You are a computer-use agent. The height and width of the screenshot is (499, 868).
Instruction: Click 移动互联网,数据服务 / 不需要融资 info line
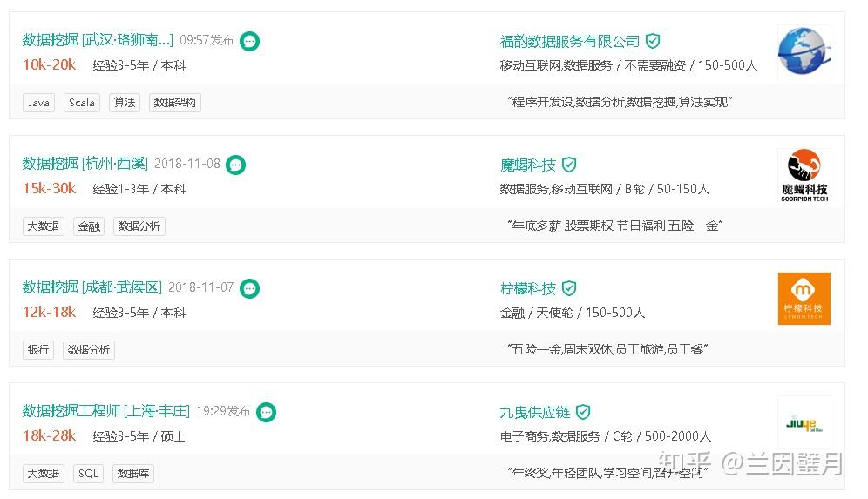628,65
